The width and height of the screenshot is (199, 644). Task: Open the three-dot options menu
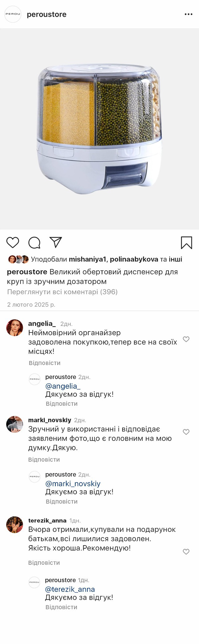tap(188, 14)
